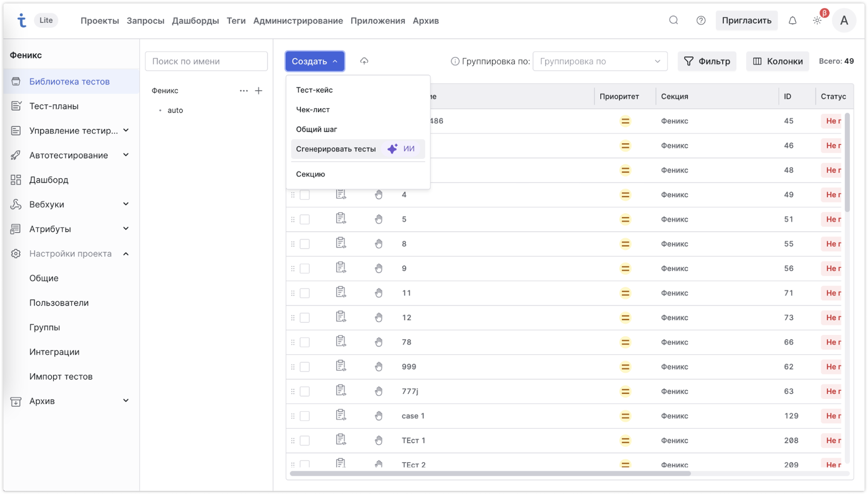Click the app logo icon
The width and height of the screenshot is (868, 495).
point(21,20)
